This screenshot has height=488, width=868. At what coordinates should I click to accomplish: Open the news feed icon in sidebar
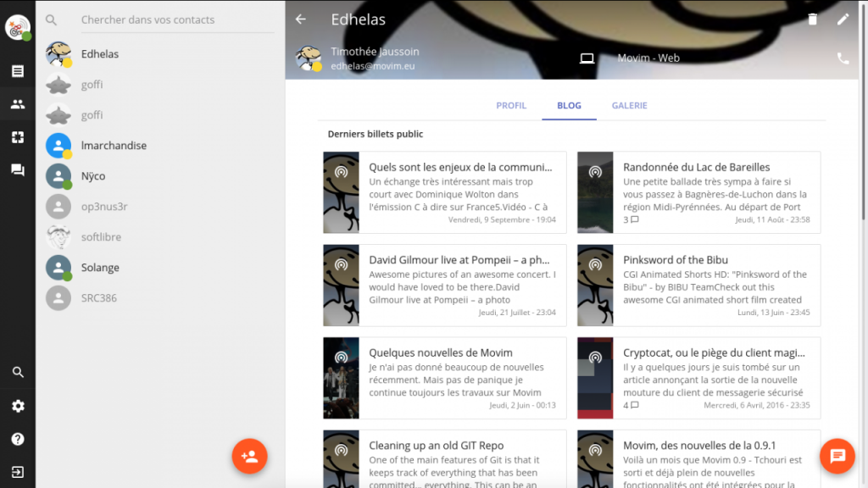pyautogui.click(x=18, y=71)
